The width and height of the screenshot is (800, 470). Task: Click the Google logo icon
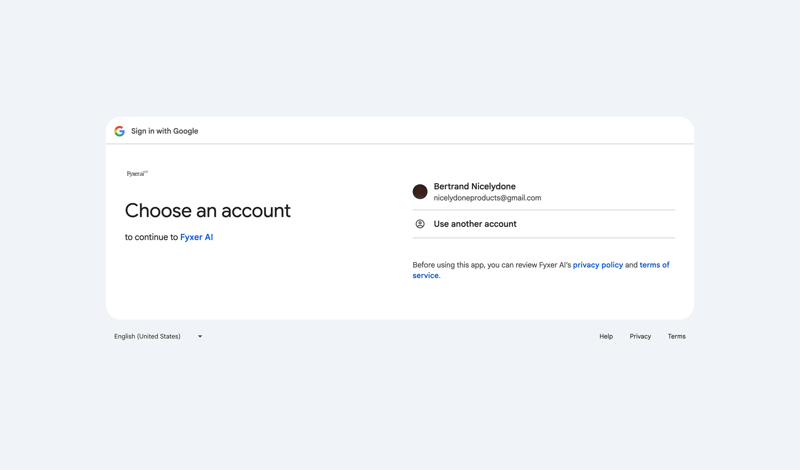(119, 131)
